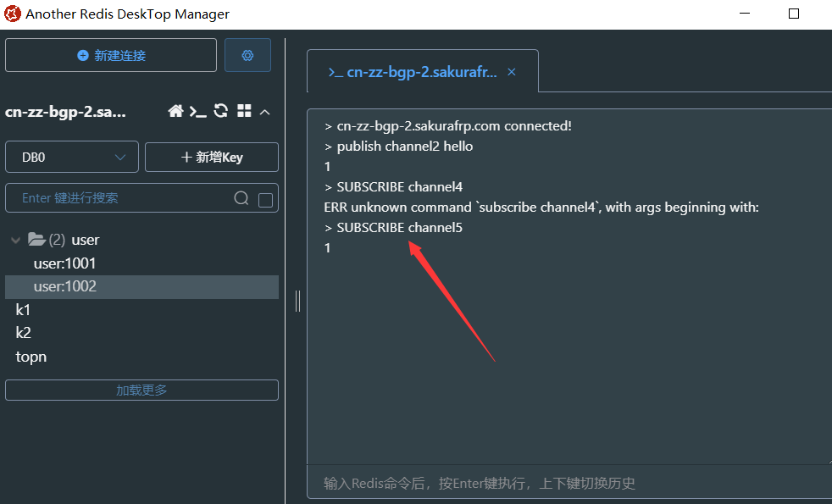Click the home icon for the connection

point(175,111)
